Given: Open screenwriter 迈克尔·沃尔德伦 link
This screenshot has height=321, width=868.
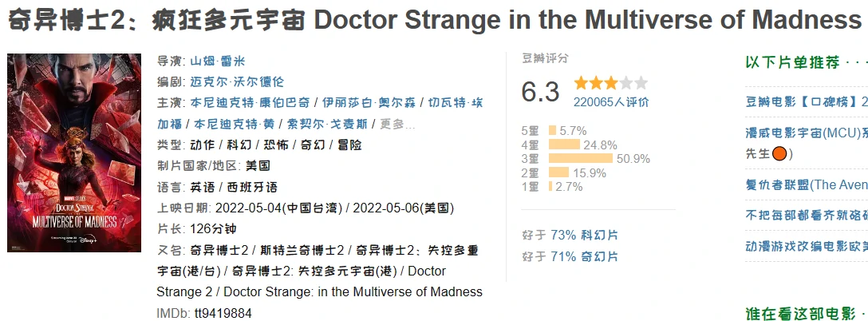Looking at the screenshot, I should 237,82.
